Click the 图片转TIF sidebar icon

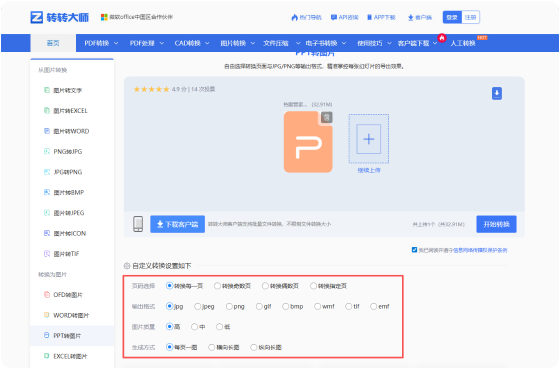coord(47,254)
